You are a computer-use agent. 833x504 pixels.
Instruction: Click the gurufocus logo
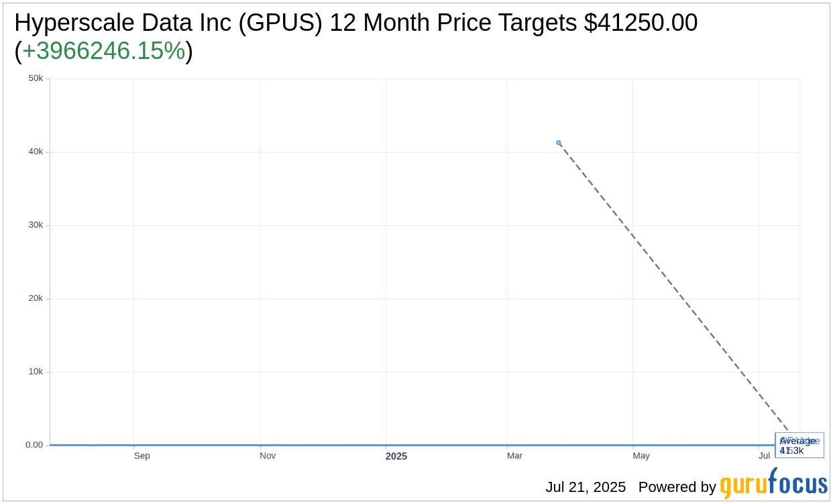tap(773, 483)
